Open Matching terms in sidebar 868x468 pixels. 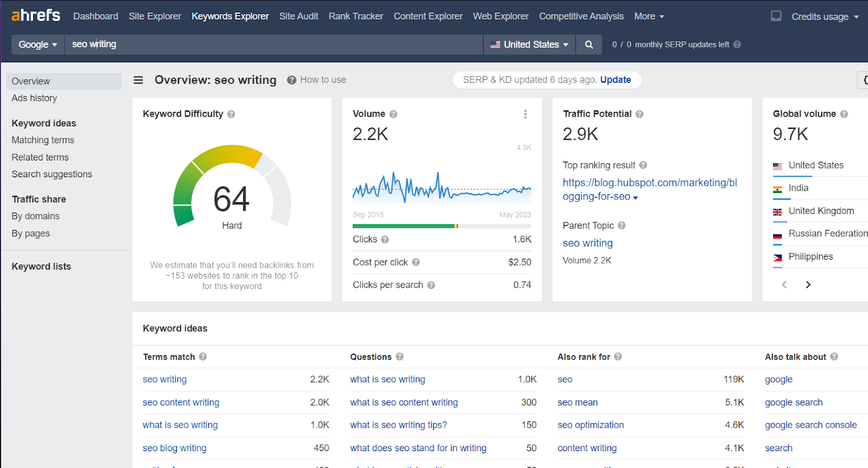[43, 140]
